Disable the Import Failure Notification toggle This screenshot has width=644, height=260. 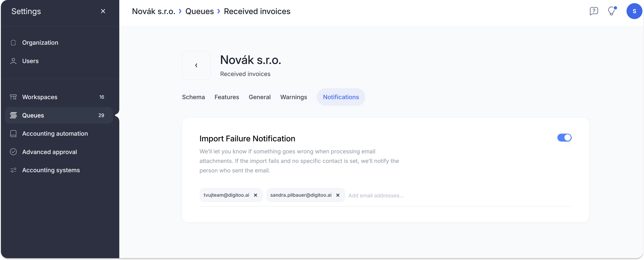point(564,138)
